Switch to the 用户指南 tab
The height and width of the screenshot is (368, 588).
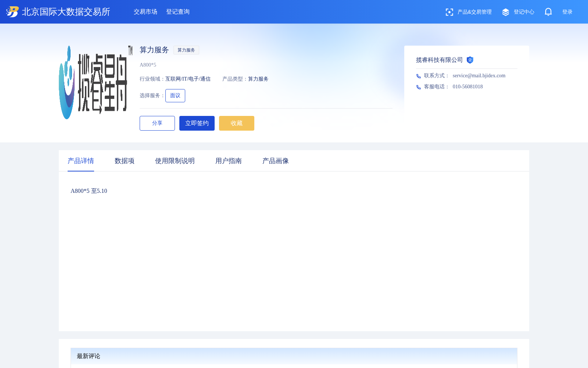[x=229, y=161]
